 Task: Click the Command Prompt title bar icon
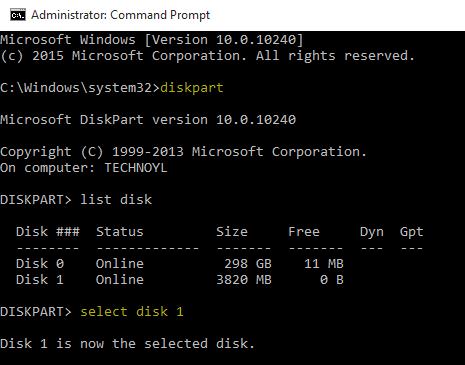tap(18, 15)
